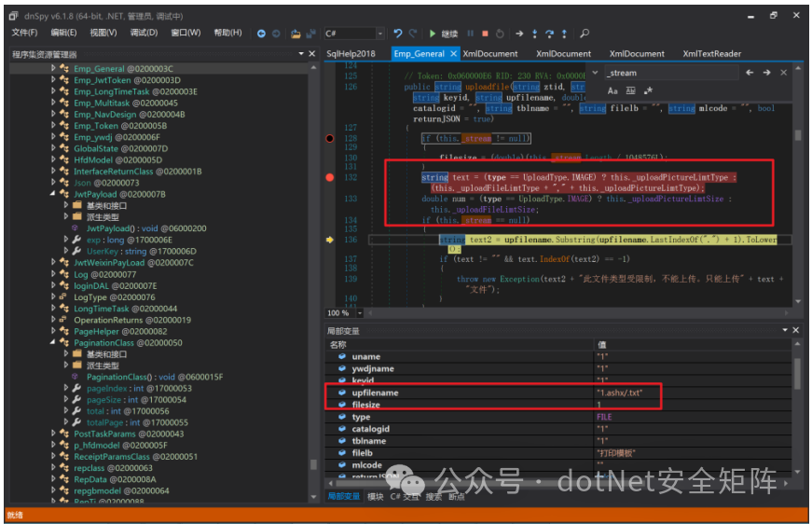Switch to the 模块 bottom tab
Image resolution: width=812 pixels, height=524 pixels.
point(376,497)
